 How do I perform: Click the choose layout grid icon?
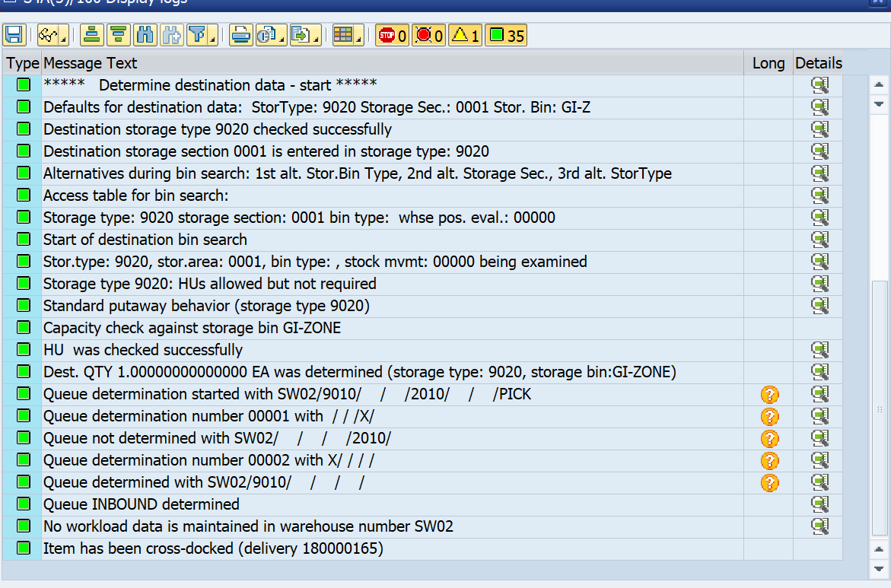pyautogui.click(x=344, y=34)
